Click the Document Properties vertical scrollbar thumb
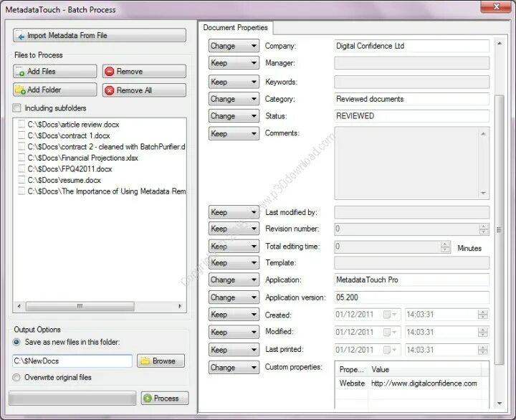This screenshot has width=516, height=420. coord(500,230)
